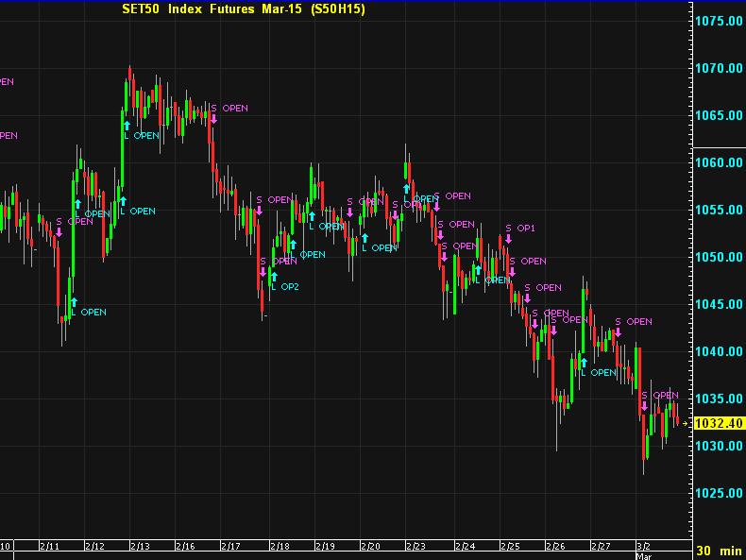The width and height of the screenshot is (746, 560).
Task: Click the cyan arrow labeled L OP2
Action: [x=273, y=276]
